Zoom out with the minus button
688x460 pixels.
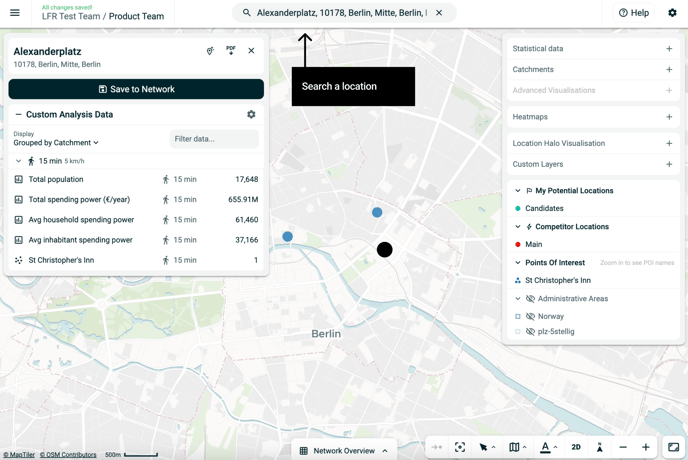(x=623, y=447)
